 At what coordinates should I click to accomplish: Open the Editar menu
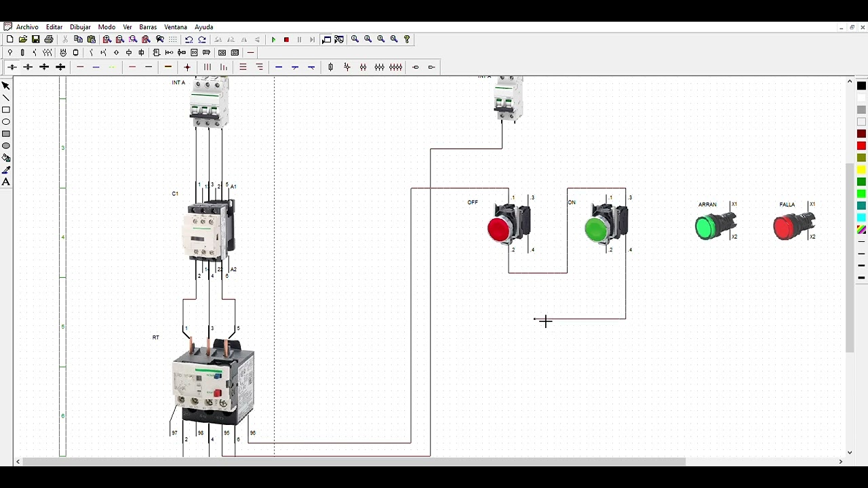[x=54, y=27]
